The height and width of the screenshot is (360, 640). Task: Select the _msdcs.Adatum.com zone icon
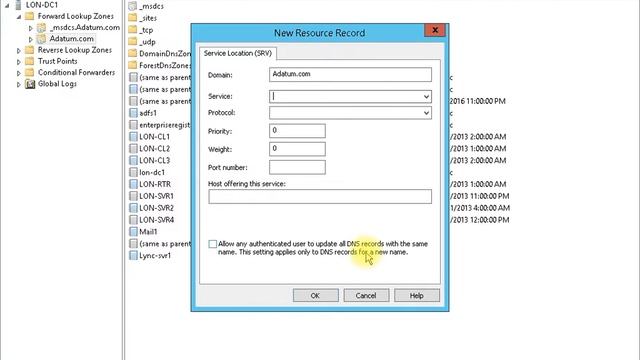click(x=42, y=28)
